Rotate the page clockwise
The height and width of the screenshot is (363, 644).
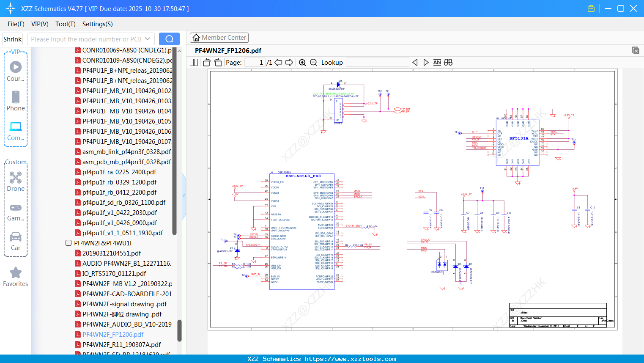click(218, 63)
